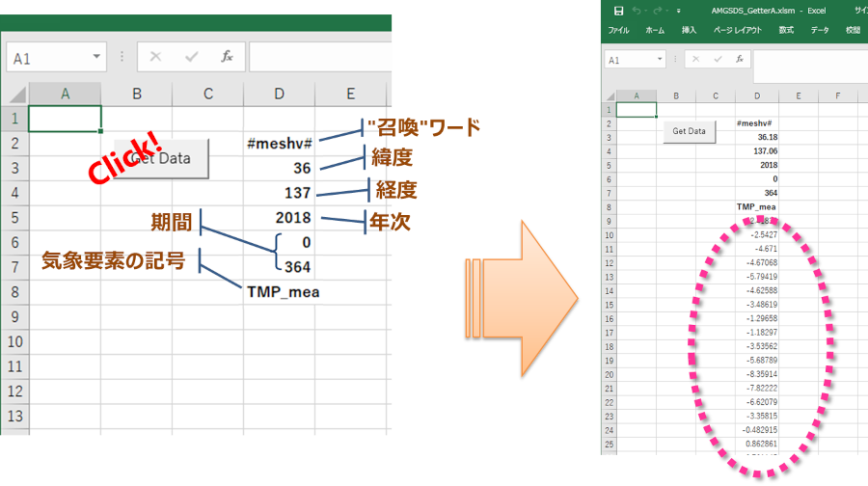Click Insert Function fx in the left window
The image size is (868, 486).
coord(227,57)
